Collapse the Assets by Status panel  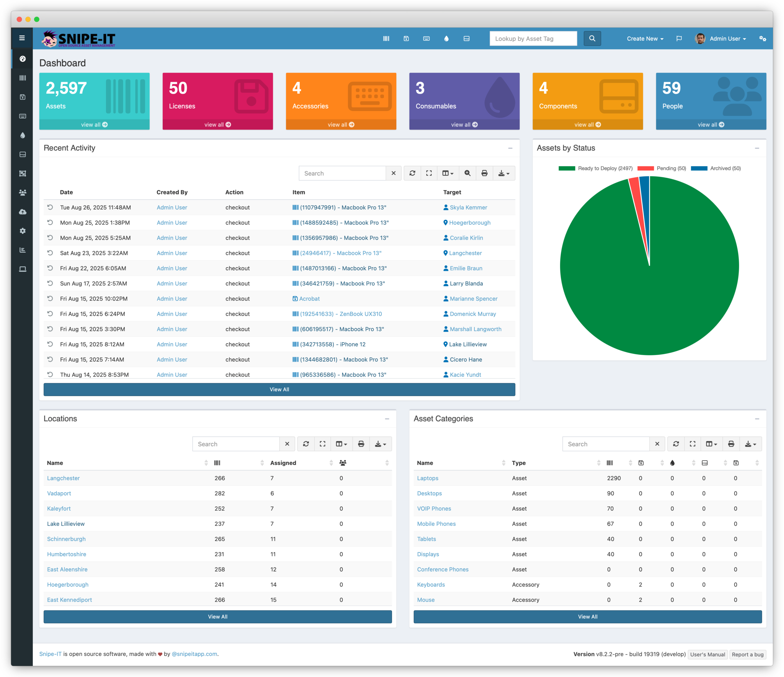point(757,148)
